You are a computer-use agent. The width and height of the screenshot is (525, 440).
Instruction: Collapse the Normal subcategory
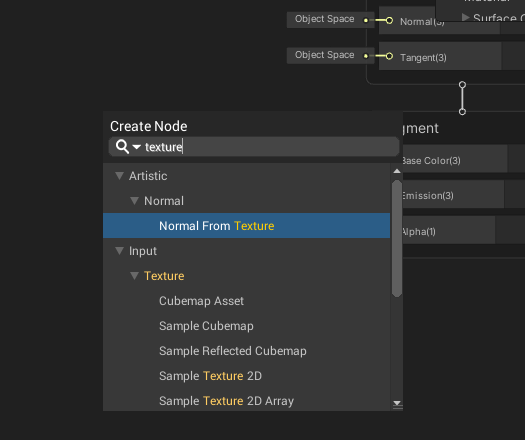[x=134, y=201]
